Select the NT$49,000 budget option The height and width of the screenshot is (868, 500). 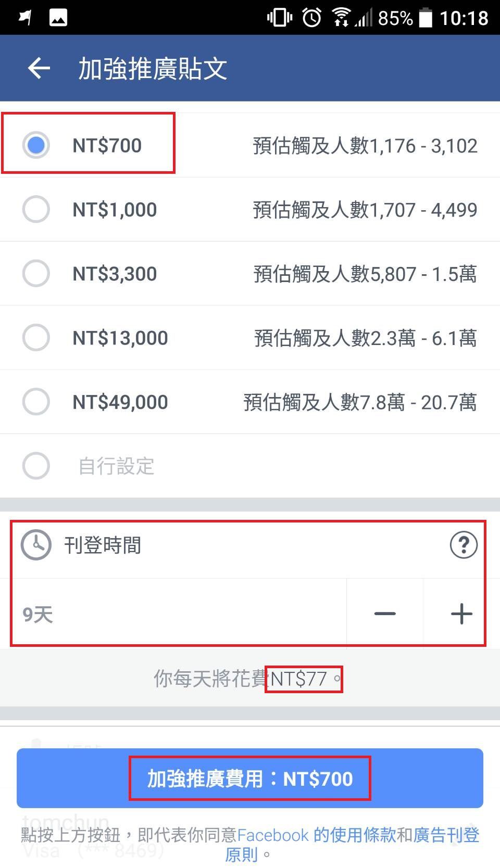pyautogui.click(x=36, y=402)
